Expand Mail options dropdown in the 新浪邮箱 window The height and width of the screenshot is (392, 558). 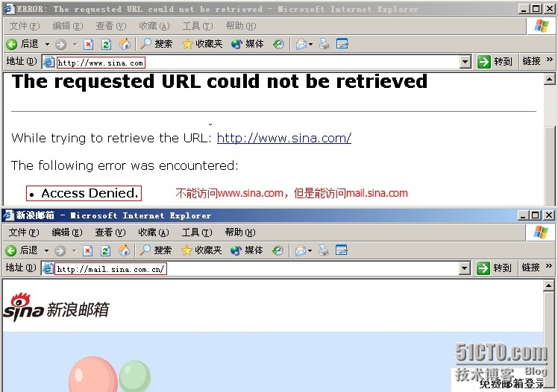point(310,251)
